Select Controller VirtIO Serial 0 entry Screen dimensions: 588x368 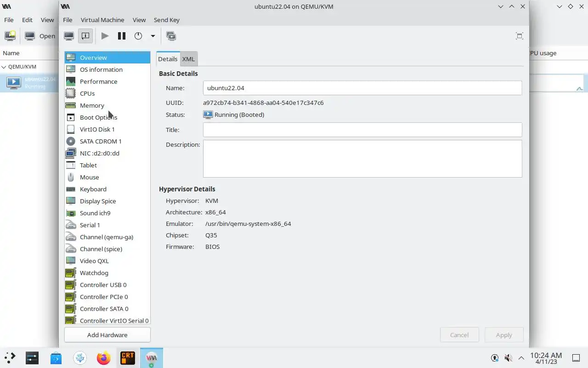point(107,320)
